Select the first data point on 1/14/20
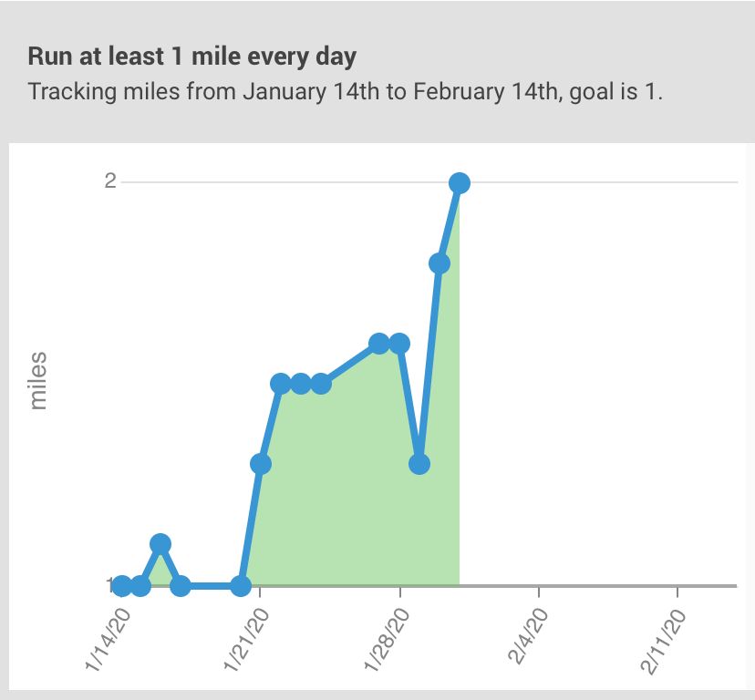Image resolution: width=755 pixels, height=700 pixels. (121, 586)
